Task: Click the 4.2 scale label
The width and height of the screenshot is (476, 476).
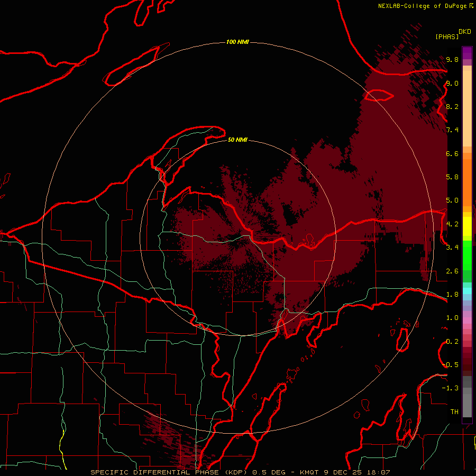Action: point(452,224)
